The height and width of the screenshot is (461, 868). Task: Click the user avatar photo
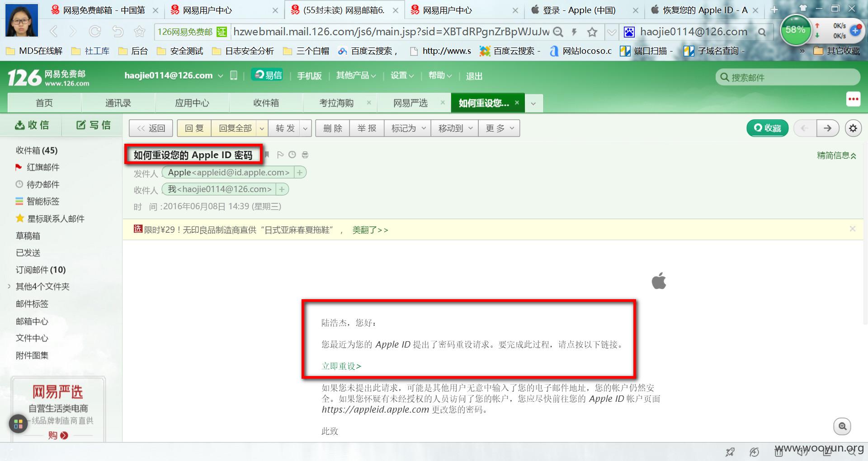22,20
